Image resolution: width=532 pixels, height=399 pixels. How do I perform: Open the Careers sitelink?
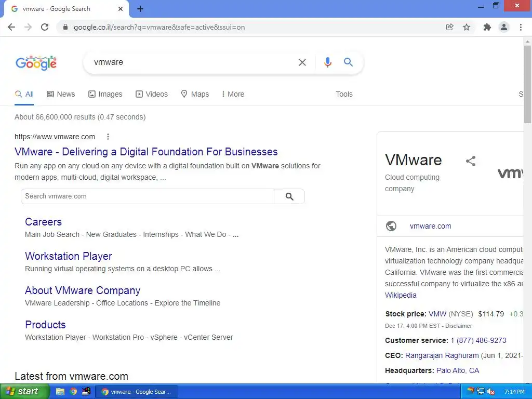click(x=44, y=222)
